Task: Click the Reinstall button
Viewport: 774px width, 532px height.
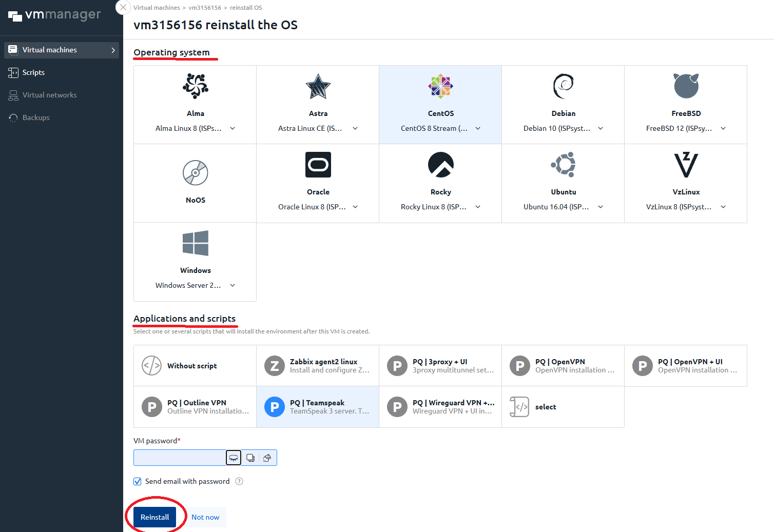Action: (154, 517)
